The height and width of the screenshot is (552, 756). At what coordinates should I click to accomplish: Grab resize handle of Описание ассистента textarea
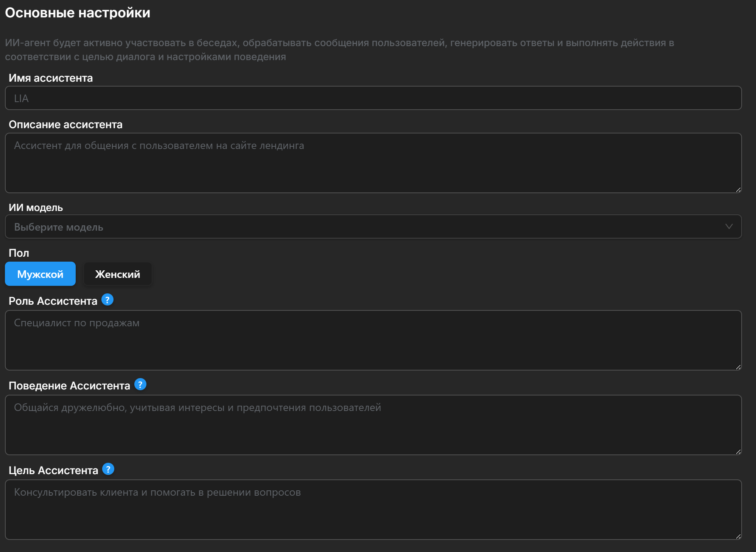click(x=738, y=190)
